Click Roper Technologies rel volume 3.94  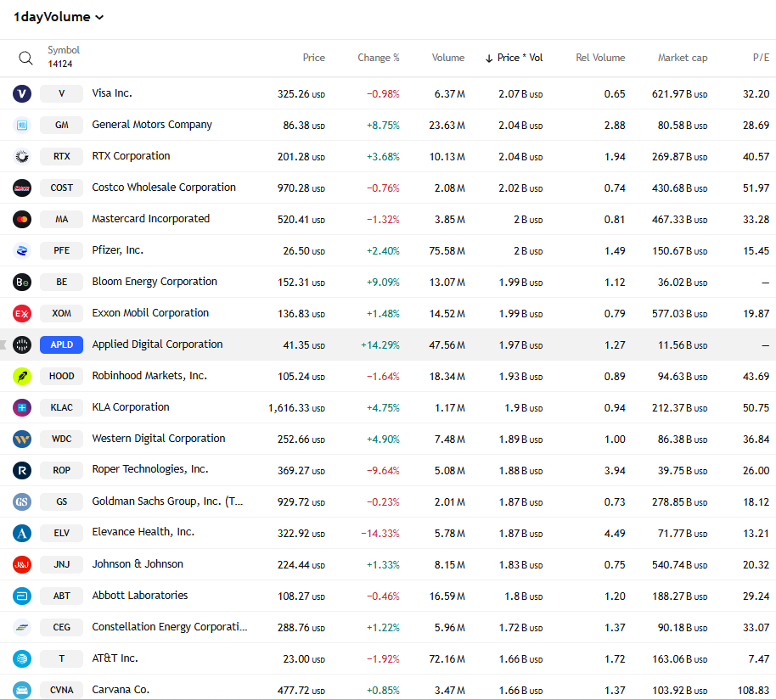(x=615, y=471)
